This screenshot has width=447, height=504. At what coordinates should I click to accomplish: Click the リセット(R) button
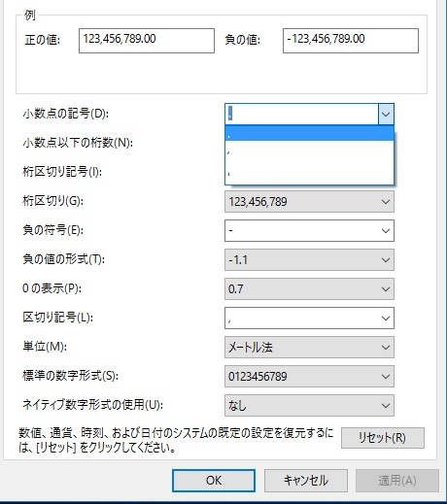[x=383, y=438]
